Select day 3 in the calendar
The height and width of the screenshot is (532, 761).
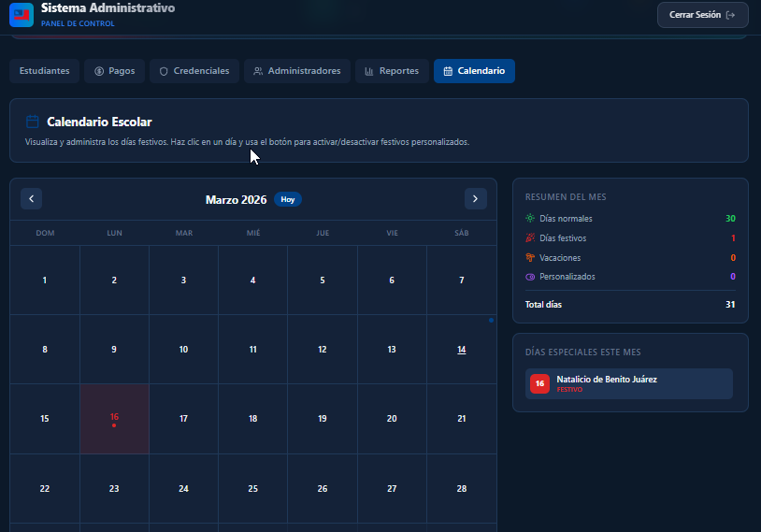pos(183,280)
